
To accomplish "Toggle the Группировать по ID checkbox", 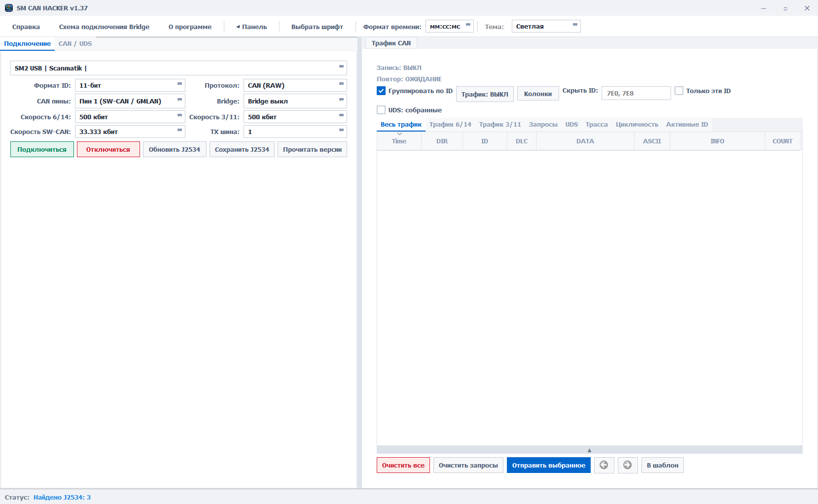I will 381,91.
